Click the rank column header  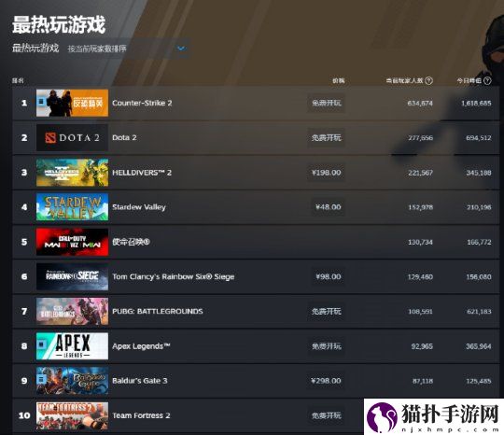[18, 80]
